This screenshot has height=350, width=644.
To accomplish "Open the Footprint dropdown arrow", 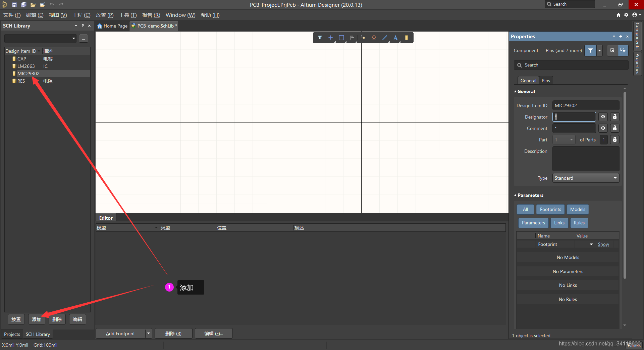I will pos(591,245).
